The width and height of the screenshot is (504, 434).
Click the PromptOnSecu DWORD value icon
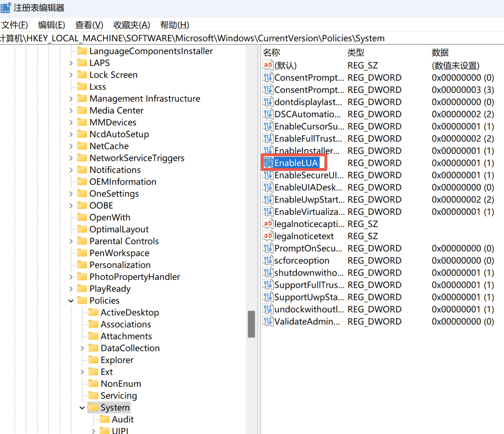point(268,249)
